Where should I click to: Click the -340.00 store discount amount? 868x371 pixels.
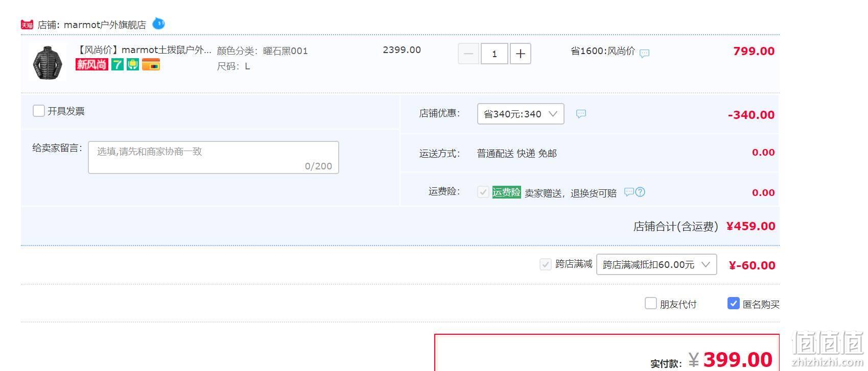coord(751,115)
